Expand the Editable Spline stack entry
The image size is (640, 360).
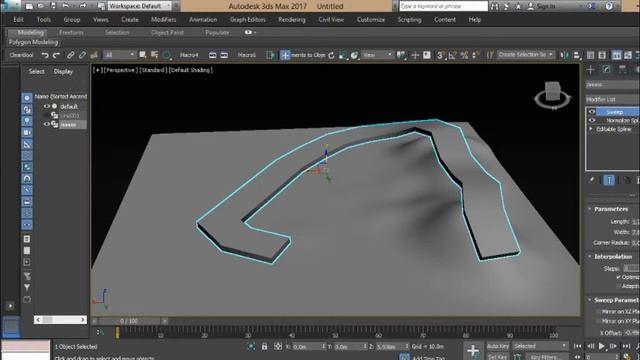click(x=591, y=129)
